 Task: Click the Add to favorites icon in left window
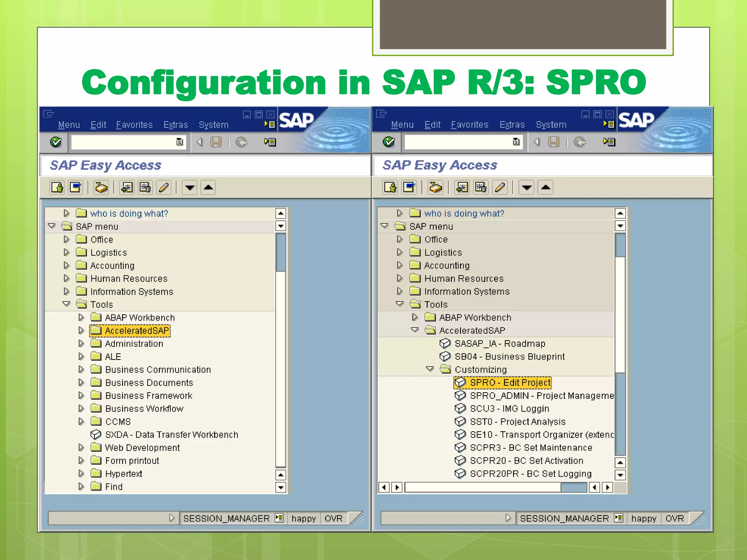point(127,188)
